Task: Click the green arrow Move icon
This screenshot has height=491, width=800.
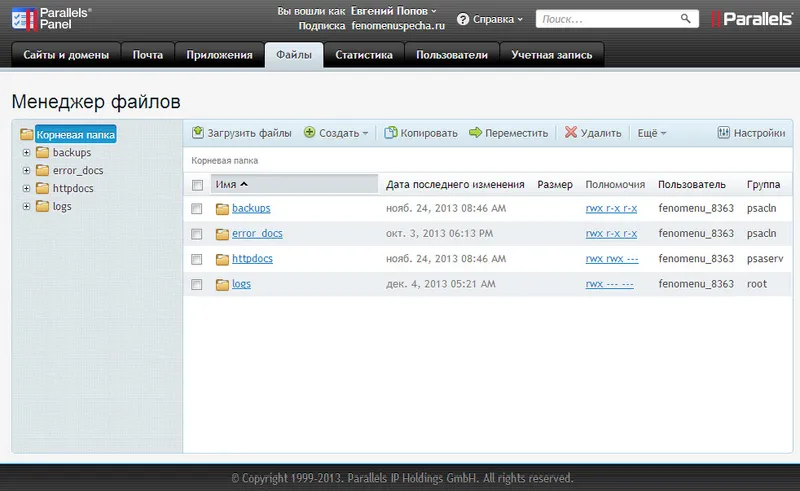Action: coord(475,133)
